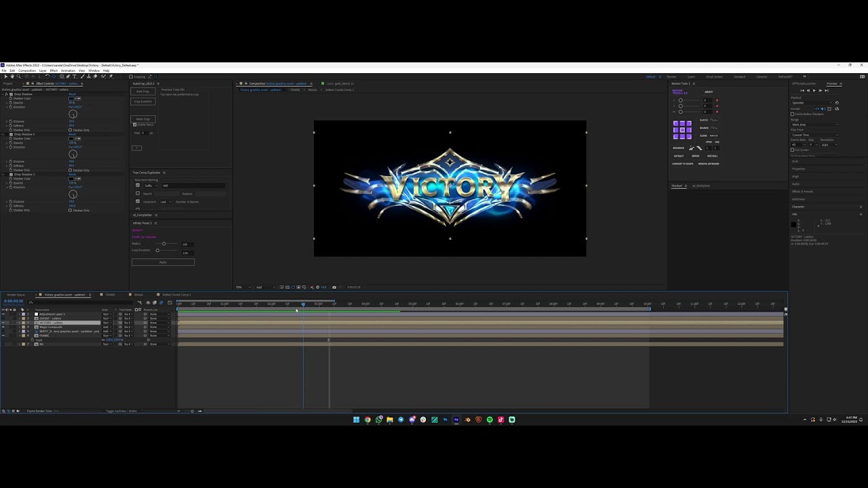The image size is (868, 488).
Task: Collapse the Drop Shadow 2 effect
Action: point(3,134)
